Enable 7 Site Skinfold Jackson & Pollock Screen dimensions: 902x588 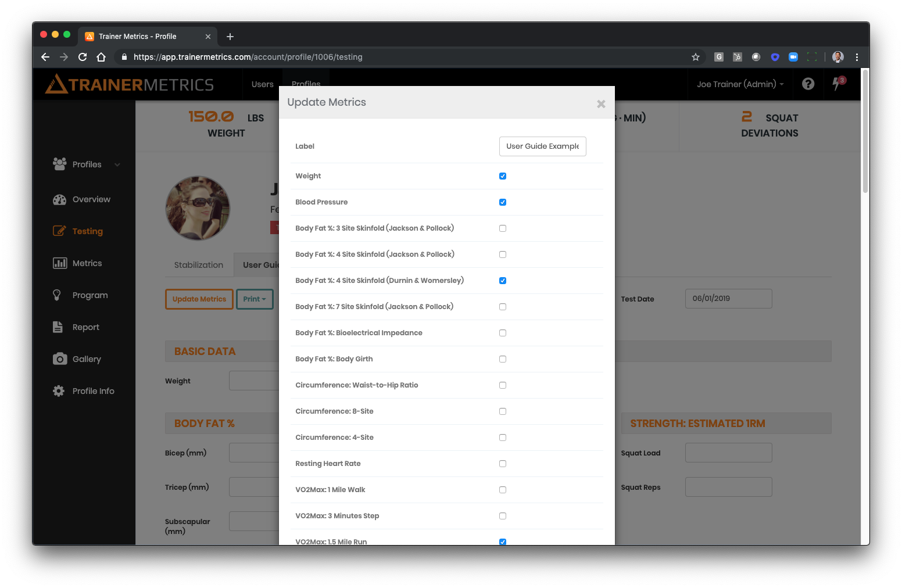click(x=503, y=307)
